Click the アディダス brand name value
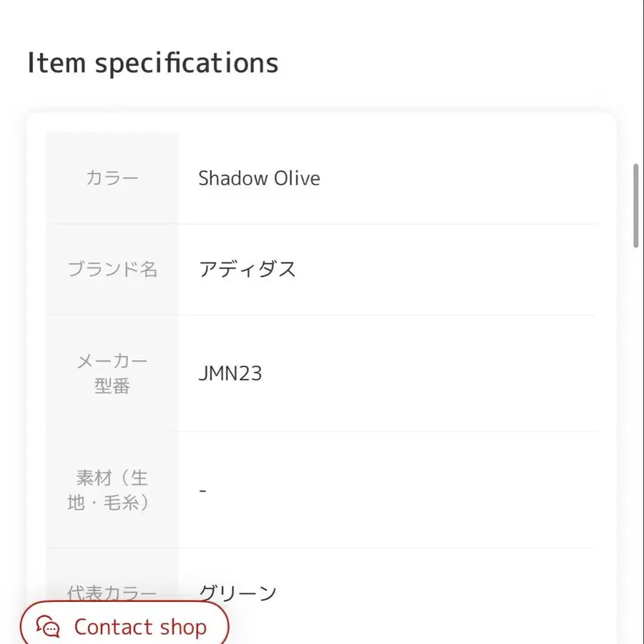Image resolution: width=644 pixels, height=644 pixels. click(x=248, y=268)
